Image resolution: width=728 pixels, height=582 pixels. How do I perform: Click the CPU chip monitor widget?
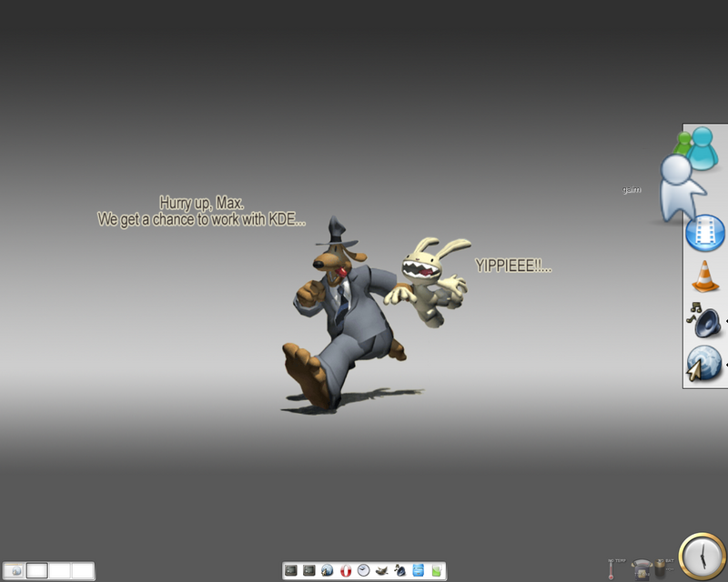coord(642,569)
